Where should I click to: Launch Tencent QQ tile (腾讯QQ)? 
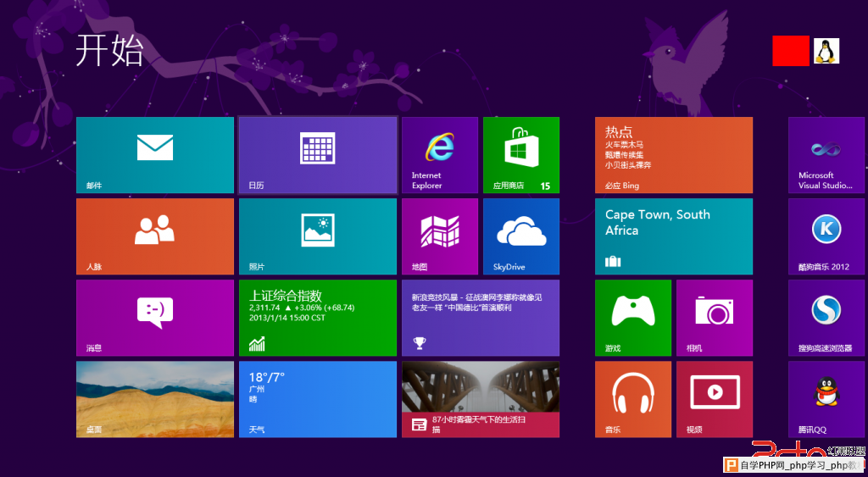coord(826,399)
